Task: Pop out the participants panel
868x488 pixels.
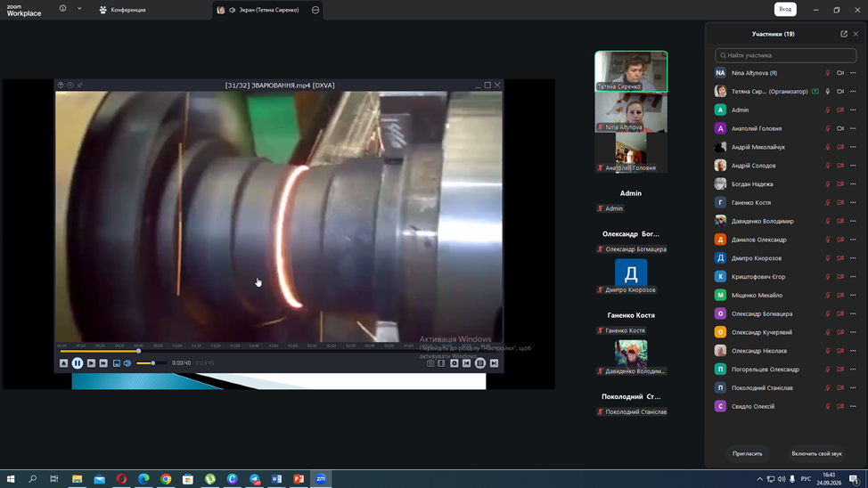Action: [844, 34]
